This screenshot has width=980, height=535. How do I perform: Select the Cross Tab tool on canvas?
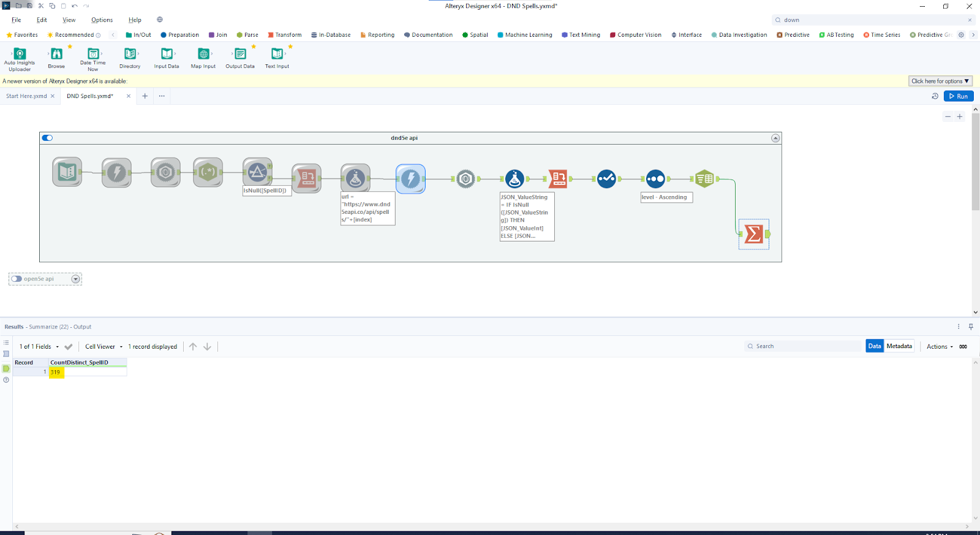[557, 179]
